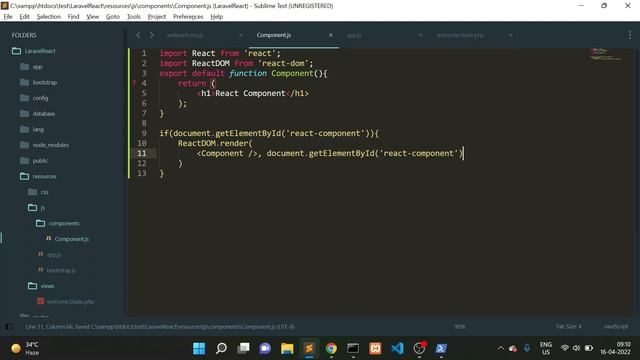The height and width of the screenshot is (360, 640).
Task: Open the Help menu
Action: [217, 17]
